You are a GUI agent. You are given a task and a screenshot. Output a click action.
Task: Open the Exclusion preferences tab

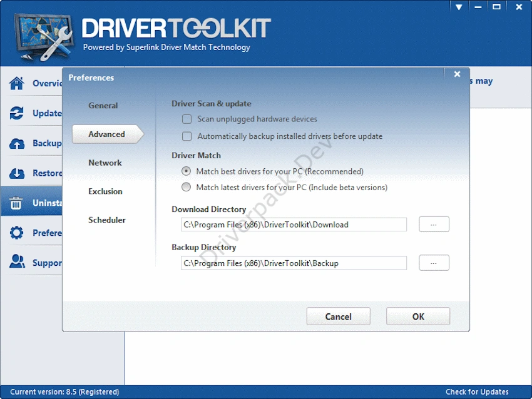[105, 191]
